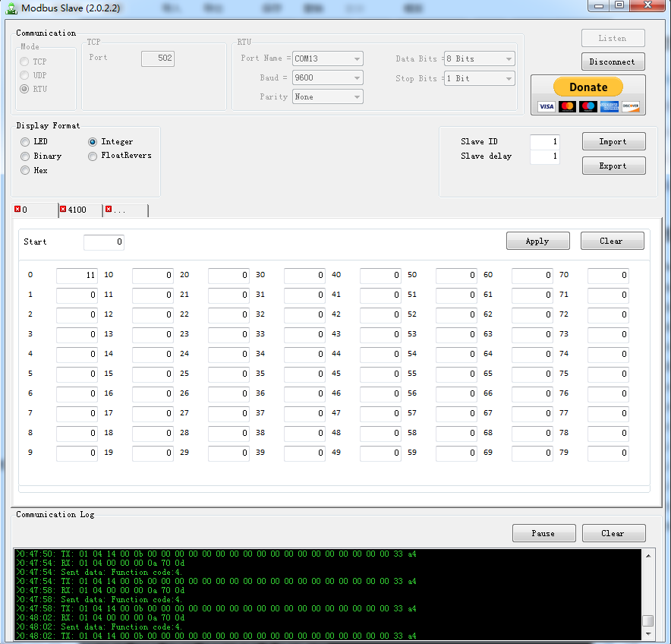Close the "0" tab using its red X icon
The height and width of the screenshot is (644, 671).
(17, 209)
